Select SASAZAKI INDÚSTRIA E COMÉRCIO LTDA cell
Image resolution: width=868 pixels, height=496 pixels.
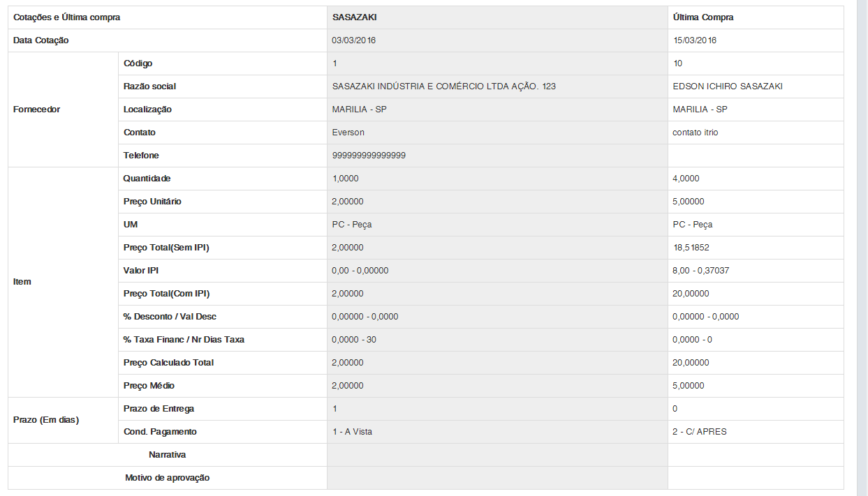click(x=444, y=87)
